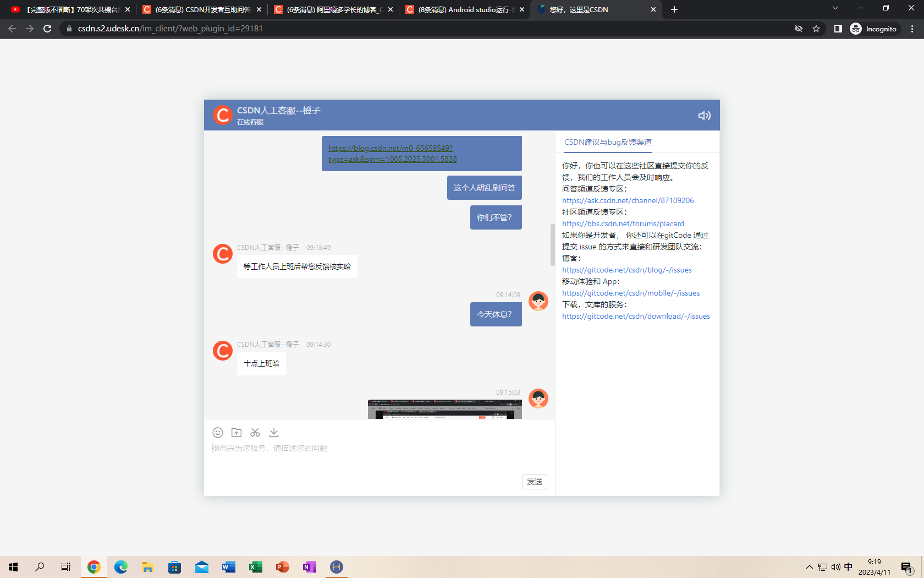Open the emoji picker in chat toolbar
924x578 pixels.
[x=218, y=433]
